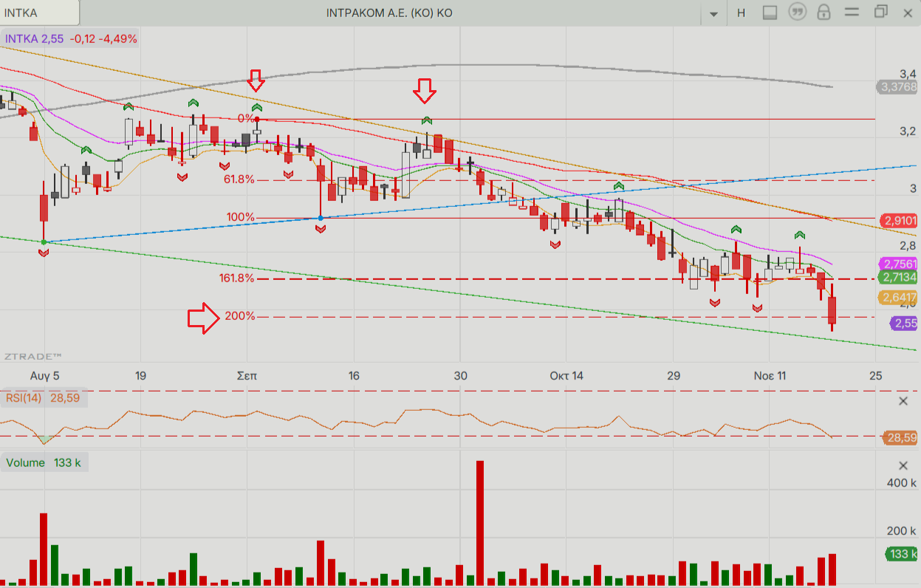
Task: Click the green trendline anchor point near Αυγ 5
Action: point(44,242)
